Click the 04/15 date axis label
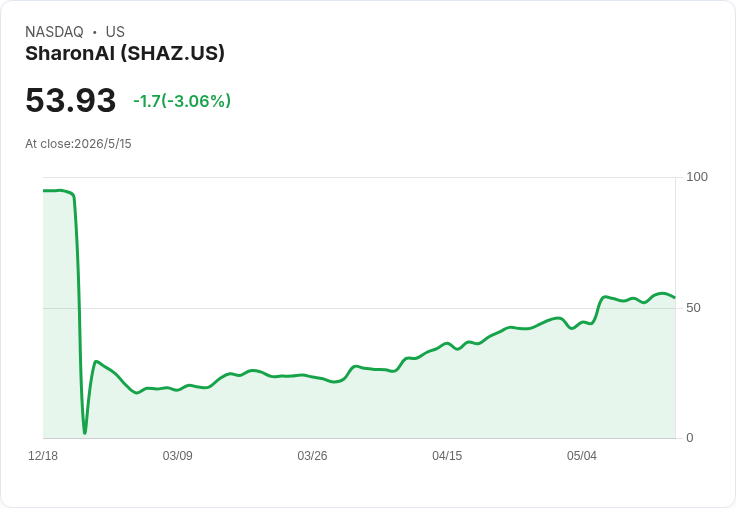This screenshot has height=508, width=736. coord(447,455)
